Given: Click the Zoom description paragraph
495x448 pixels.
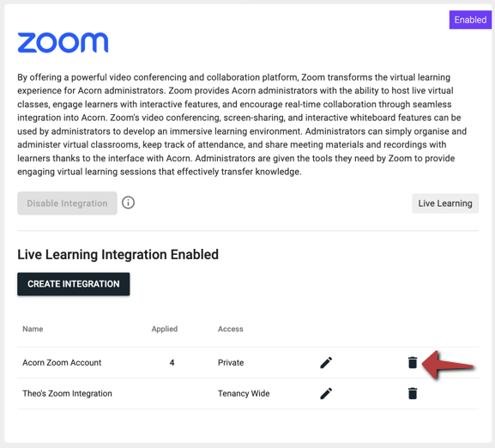Looking at the screenshot, I should coord(242,124).
